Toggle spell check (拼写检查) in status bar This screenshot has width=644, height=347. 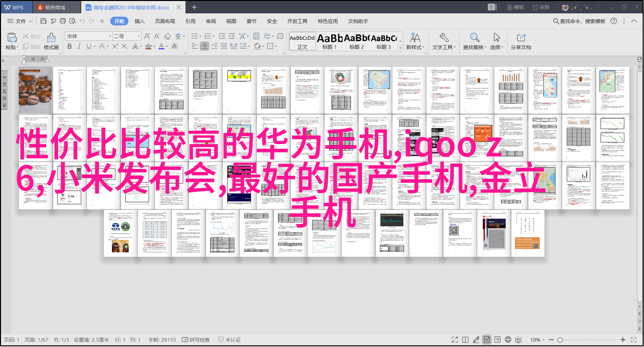coord(196,340)
